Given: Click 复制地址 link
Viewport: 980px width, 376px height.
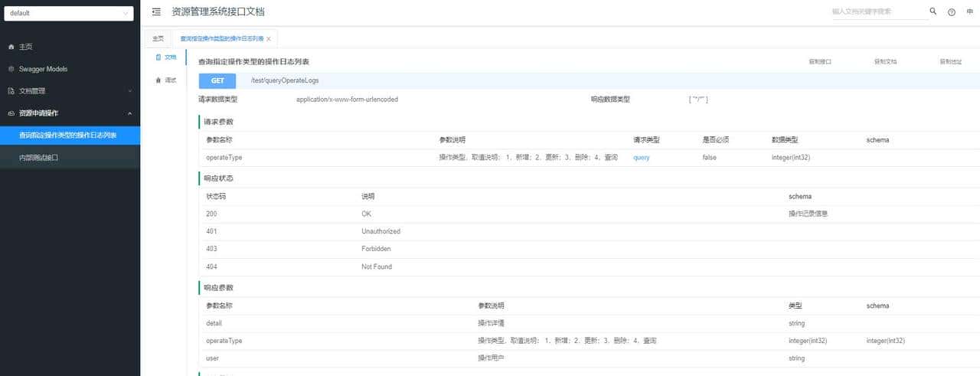Looking at the screenshot, I should coord(951,61).
